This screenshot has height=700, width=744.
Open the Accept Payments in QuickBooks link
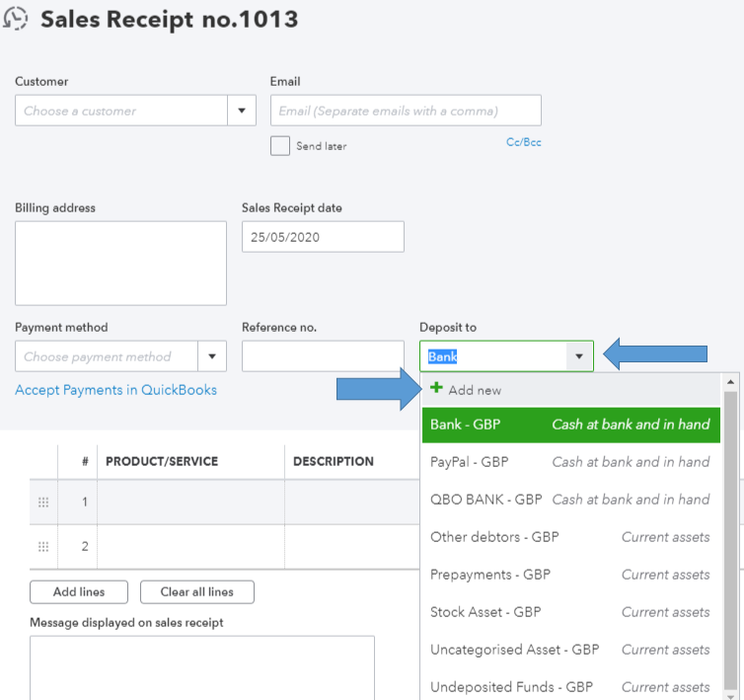point(115,390)
